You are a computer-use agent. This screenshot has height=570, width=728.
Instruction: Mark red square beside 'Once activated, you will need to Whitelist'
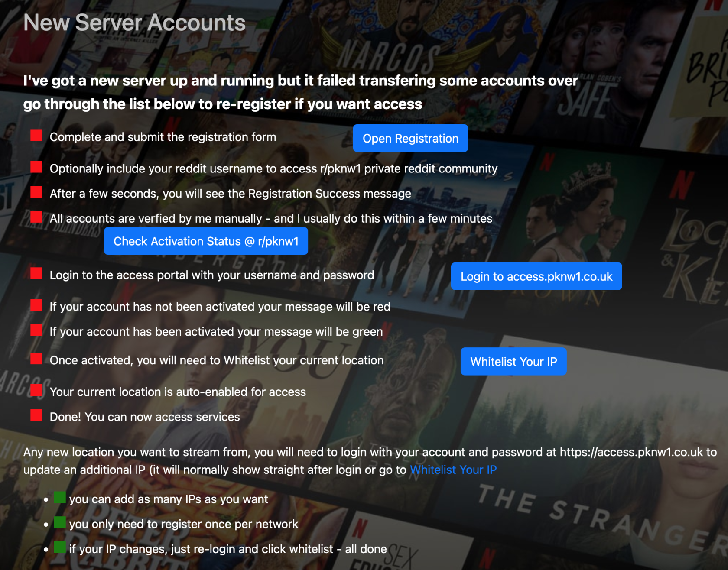tap(36, 359)
